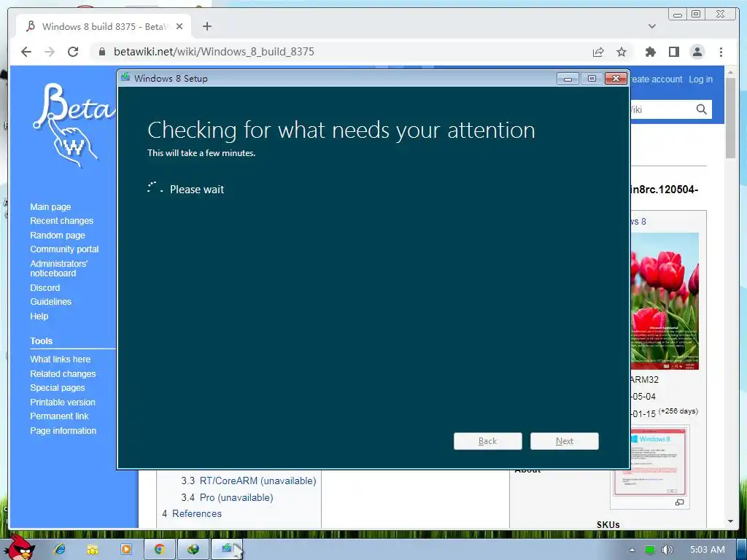
Task: Minimize the Windows 8 Setup window
Action: tap(568, 79)
